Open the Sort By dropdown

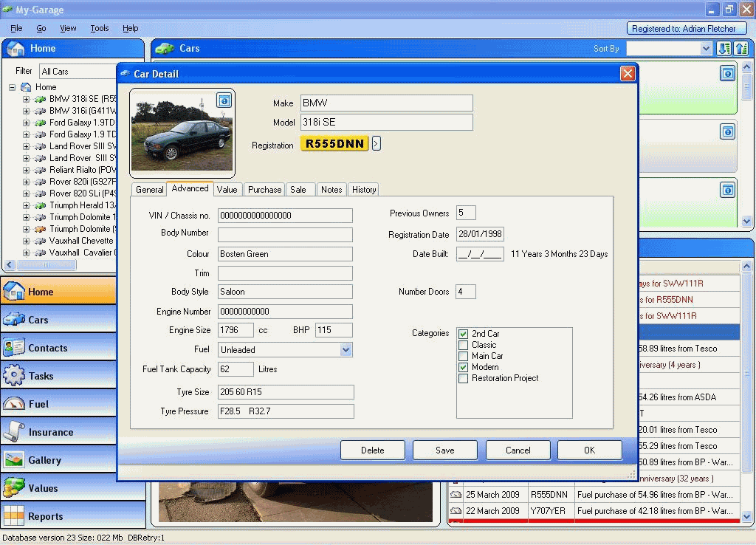706,48
